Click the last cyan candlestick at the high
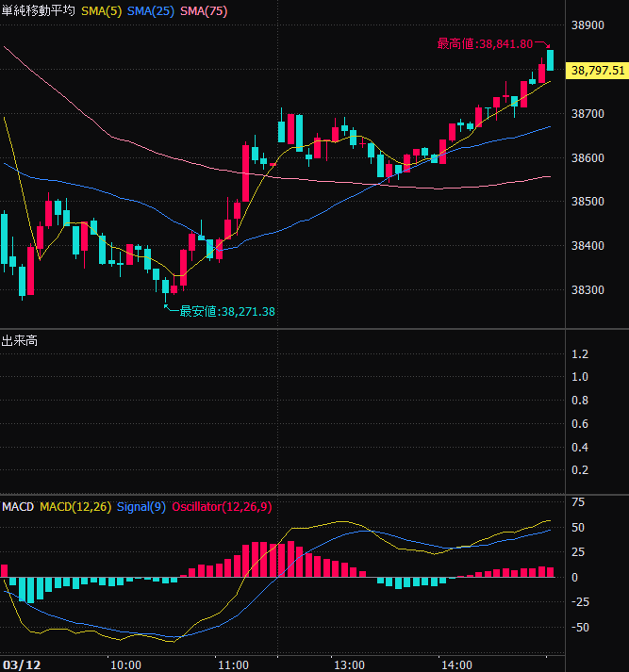 (x=550, y=60)
